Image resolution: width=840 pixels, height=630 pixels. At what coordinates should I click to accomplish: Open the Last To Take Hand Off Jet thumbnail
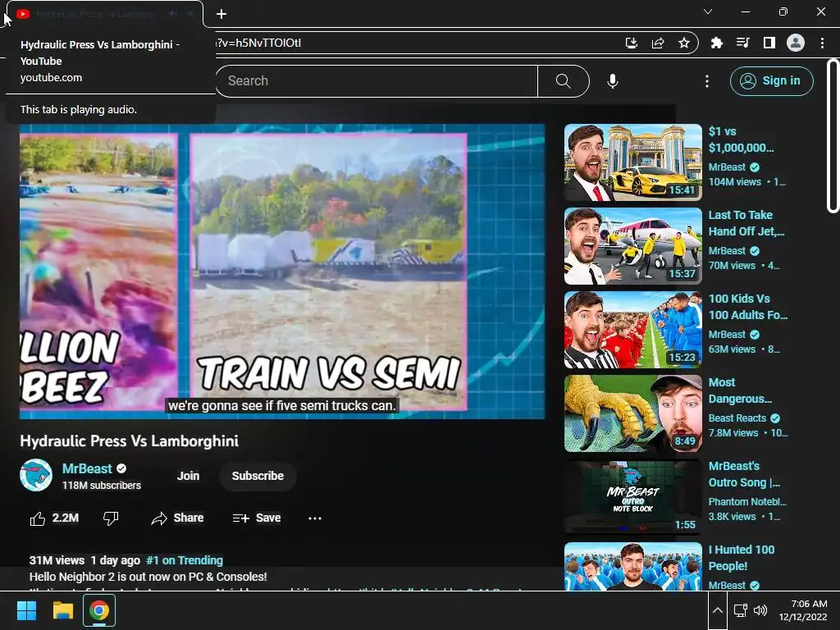pos(632,246)
